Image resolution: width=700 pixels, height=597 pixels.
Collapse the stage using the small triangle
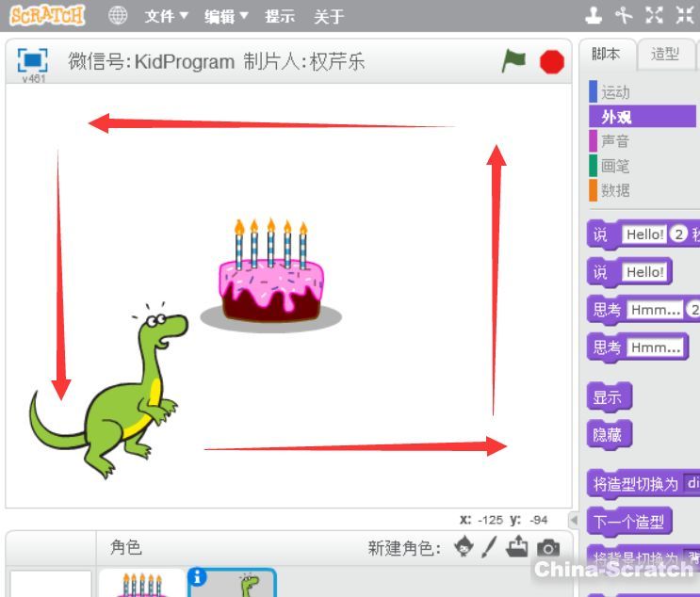pos(573,520)
